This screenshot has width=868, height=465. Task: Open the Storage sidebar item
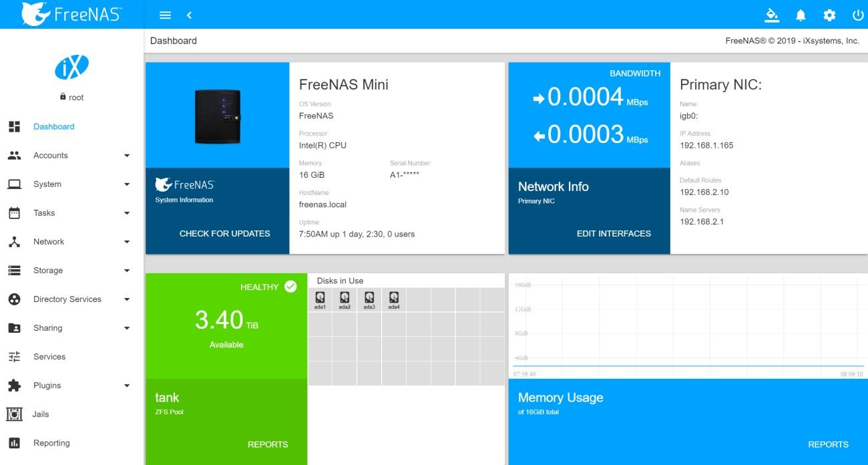tap(71, 270)
